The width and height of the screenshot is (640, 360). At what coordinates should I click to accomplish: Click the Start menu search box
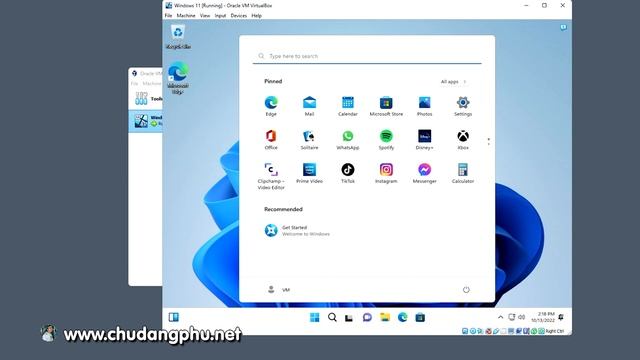pyautogui.click(x=367, y=56)
